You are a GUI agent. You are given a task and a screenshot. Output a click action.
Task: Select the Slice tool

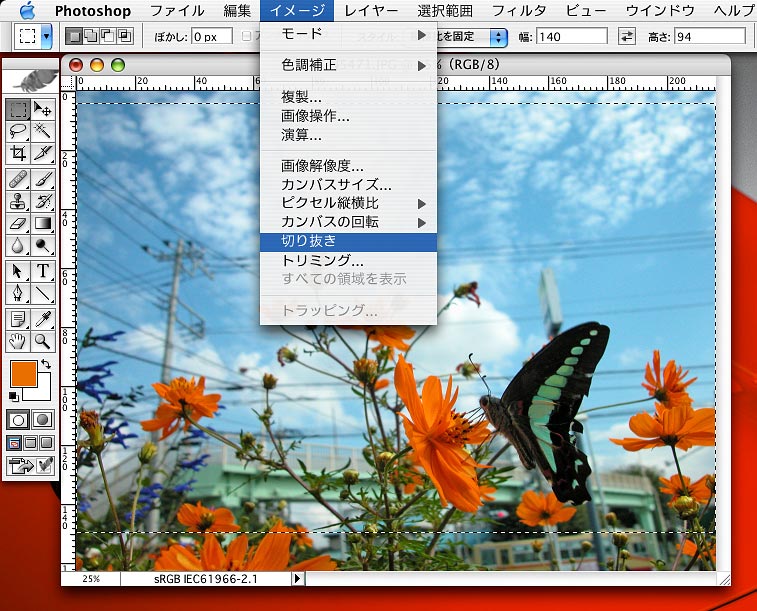43,153
